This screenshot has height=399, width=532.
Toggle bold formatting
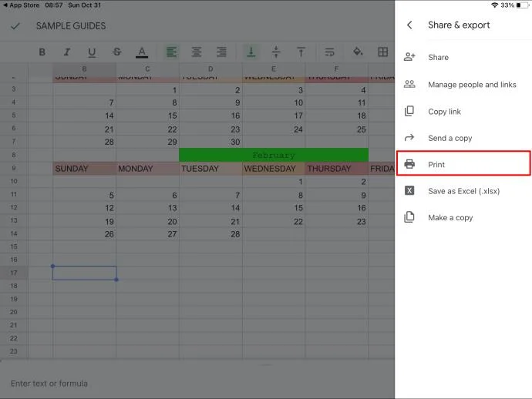[x=42, y=52]
